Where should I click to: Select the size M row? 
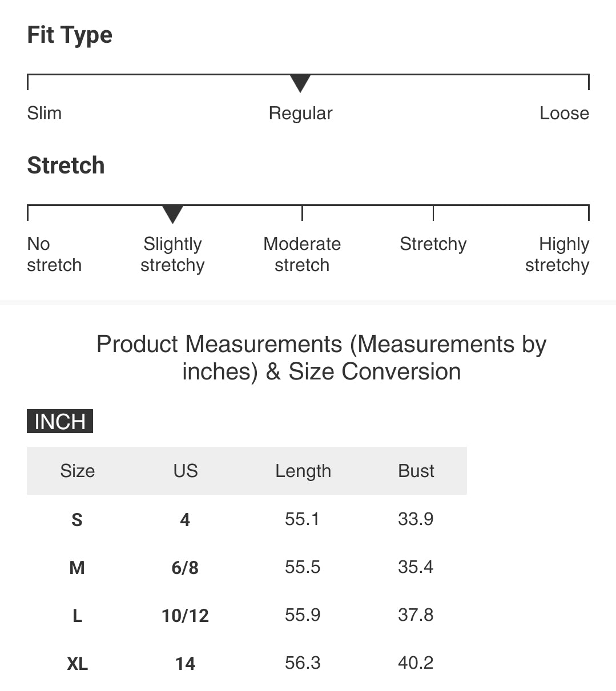point(247,567)
